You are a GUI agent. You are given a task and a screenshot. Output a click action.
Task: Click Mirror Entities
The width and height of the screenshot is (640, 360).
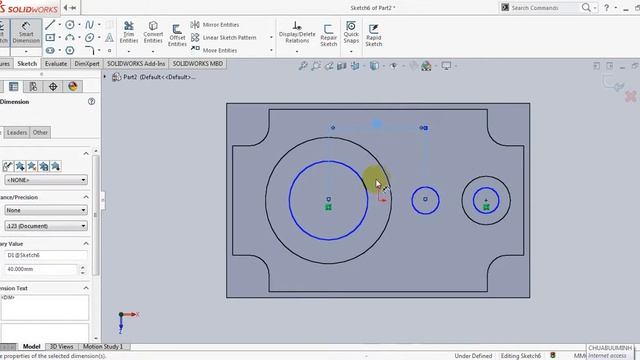pos(215,25)
